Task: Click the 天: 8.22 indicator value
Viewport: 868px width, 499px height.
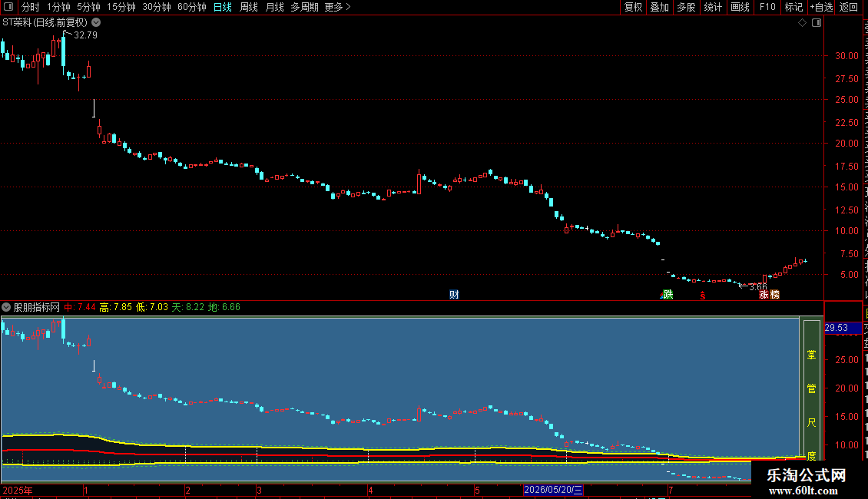Action: 187,307
